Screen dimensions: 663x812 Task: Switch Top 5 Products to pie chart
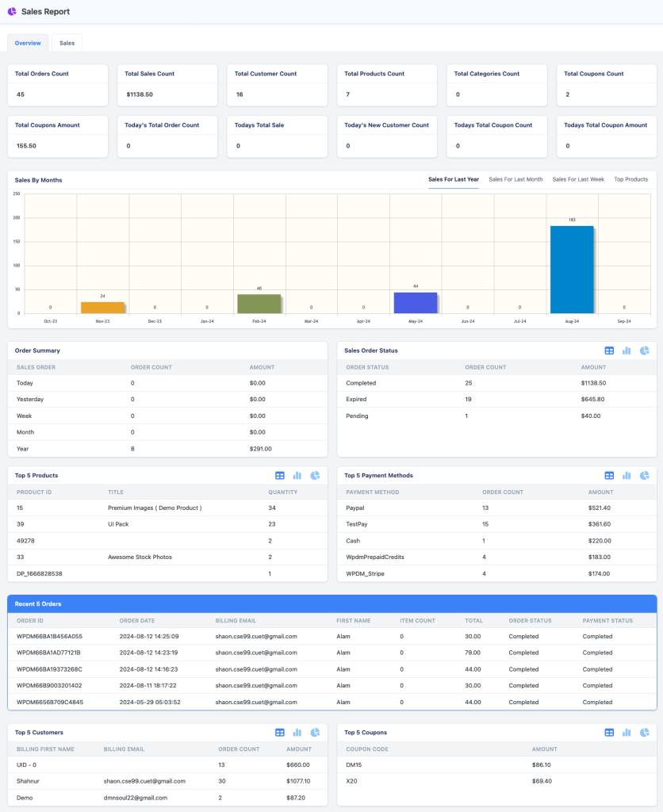[x=315, y=476]
